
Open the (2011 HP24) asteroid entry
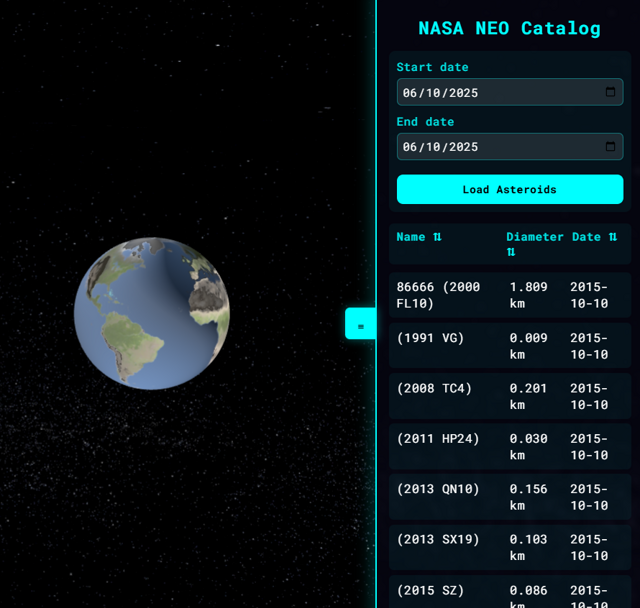point(510,446)
